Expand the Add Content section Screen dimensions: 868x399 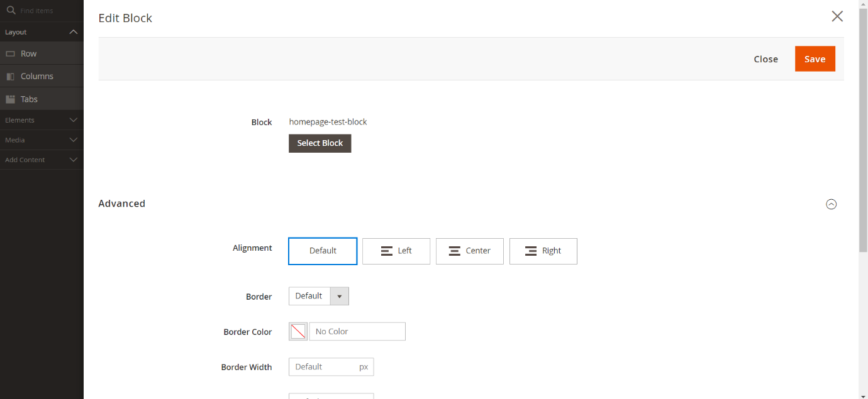click(73, 160)
